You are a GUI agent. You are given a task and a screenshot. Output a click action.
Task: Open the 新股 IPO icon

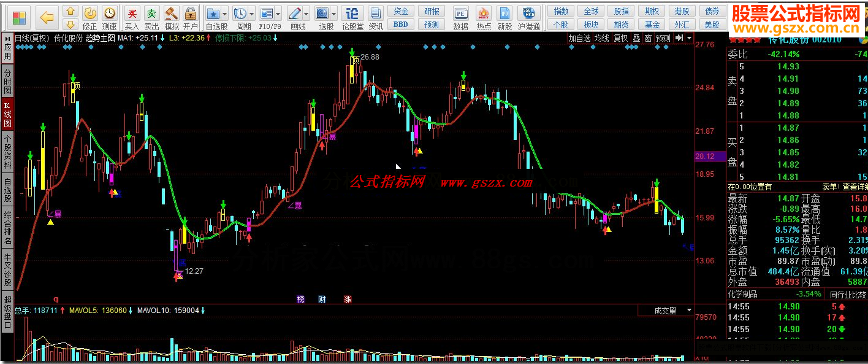(x=504, y=17)
